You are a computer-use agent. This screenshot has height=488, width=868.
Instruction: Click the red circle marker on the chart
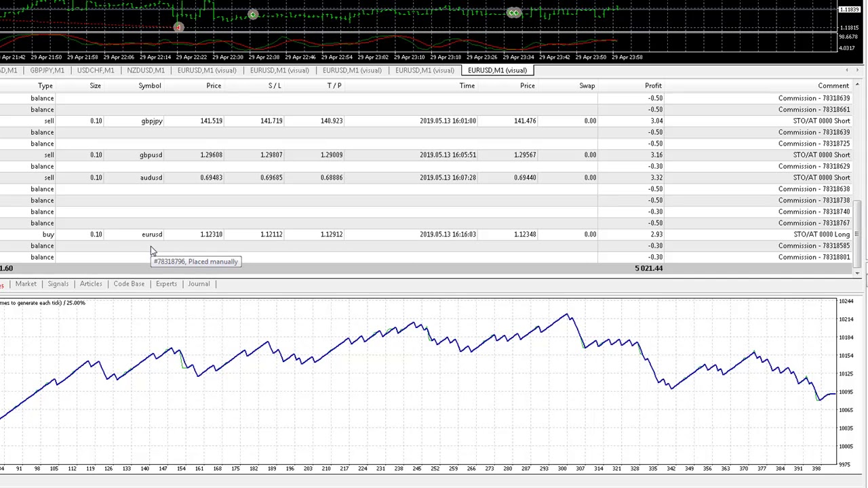pyautogui.click(x=178, y=27)
